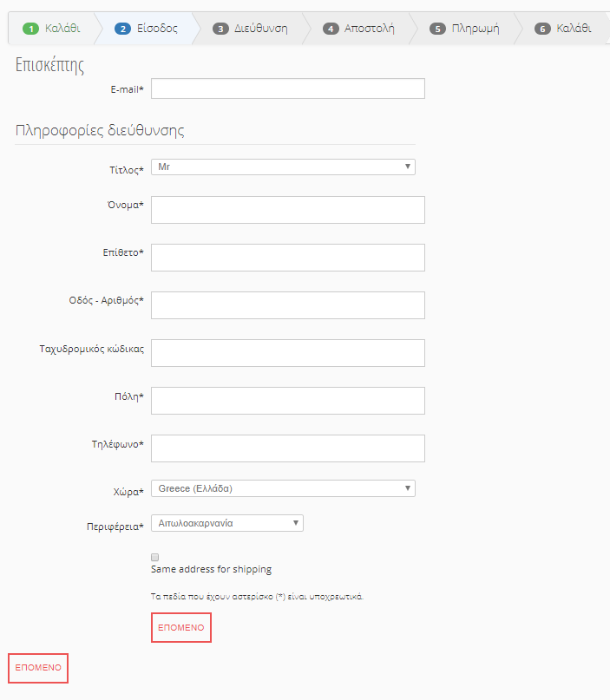Click the step 4 number badge
This screenshot has height=700, width=610.
(x=331, y=29)
